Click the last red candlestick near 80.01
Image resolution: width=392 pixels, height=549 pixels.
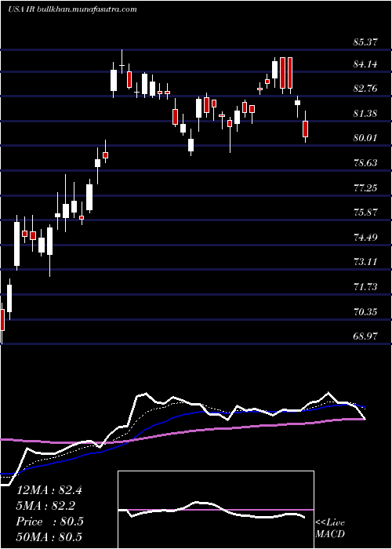tap(306, 129)
